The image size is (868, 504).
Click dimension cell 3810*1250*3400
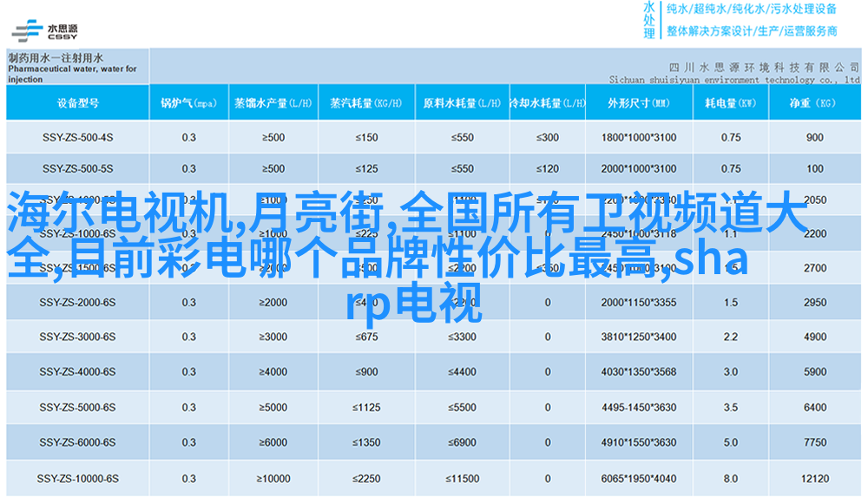pyautogui.click(x=639, y=337)
